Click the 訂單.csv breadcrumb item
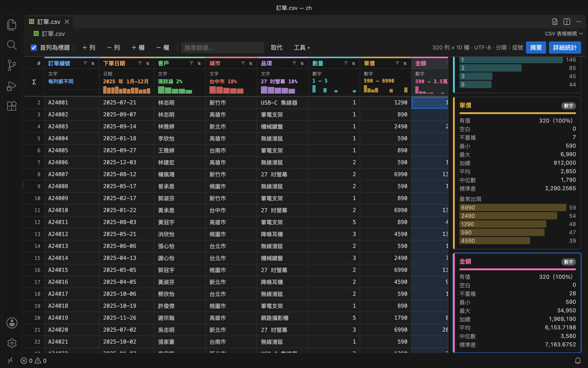 tap(49, 34)
